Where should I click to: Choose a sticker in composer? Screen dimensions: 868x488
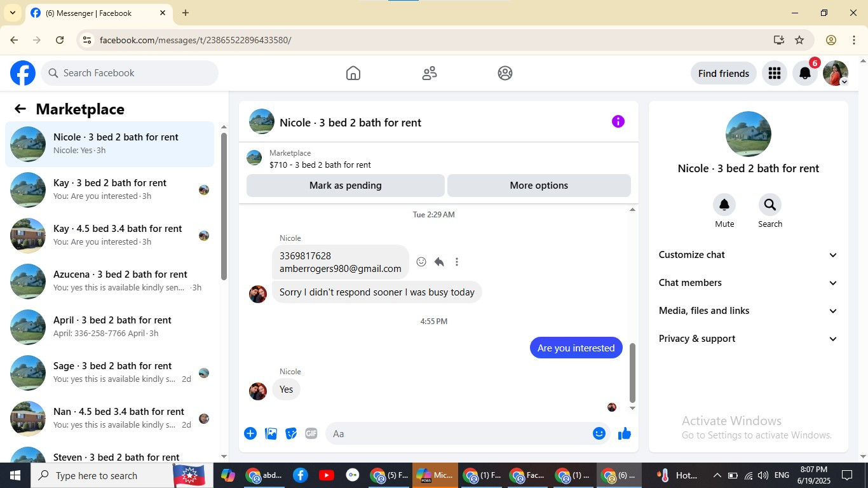click(291, 433)
